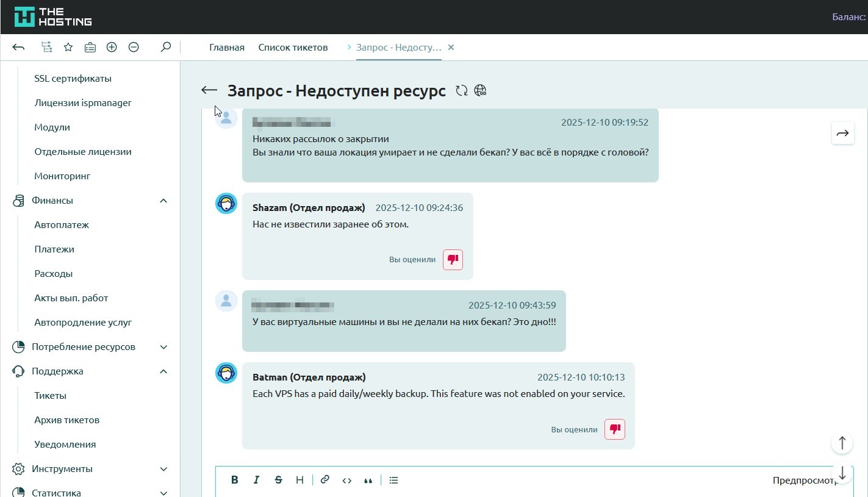Click the favorites star icon in toolbar
Image resolution: width=868 pixels, height=497 pixels.
click(x=68, y=47)
